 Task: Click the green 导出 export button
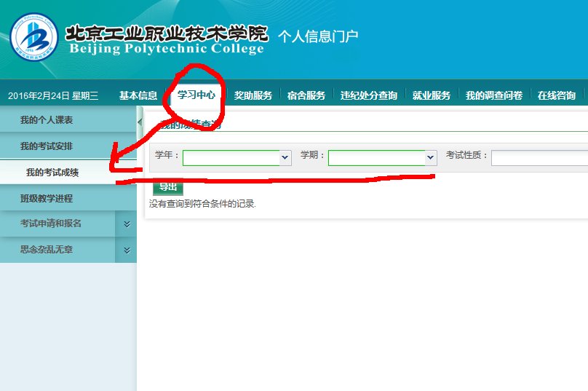[x=168, y=186]
